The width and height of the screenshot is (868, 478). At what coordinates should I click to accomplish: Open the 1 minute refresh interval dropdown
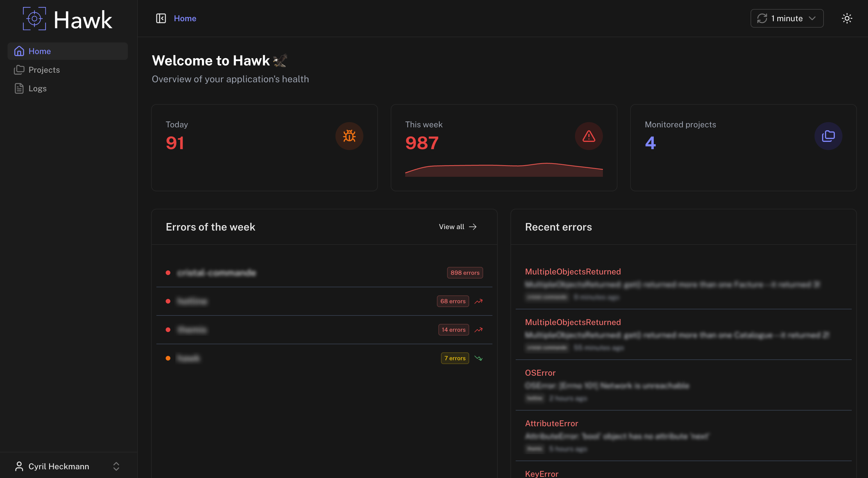(786, 19)
